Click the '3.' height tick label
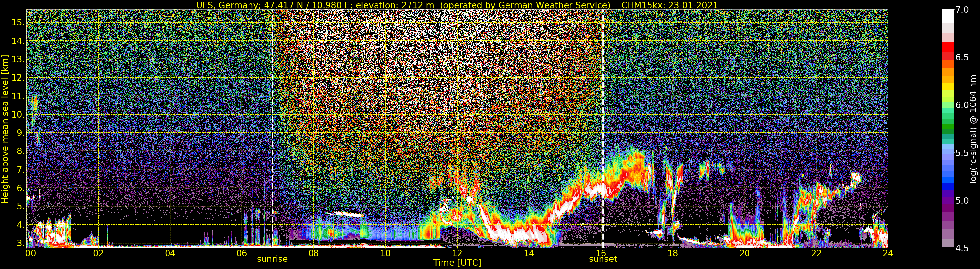 [x=20, y=243]
